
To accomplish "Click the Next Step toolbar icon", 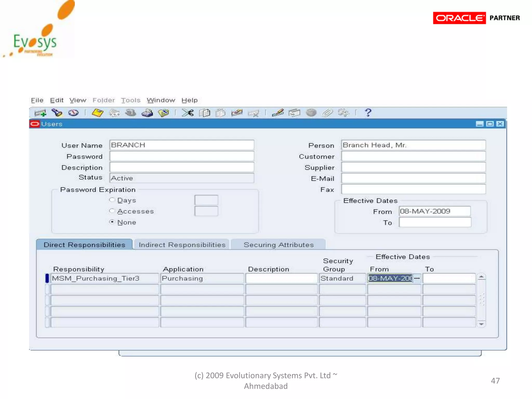I will (114, 113).
